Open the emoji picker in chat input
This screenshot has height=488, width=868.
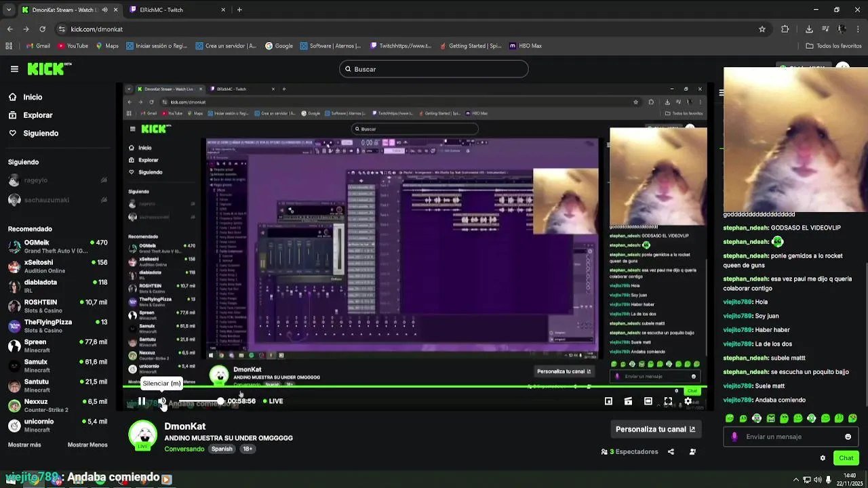848,436
